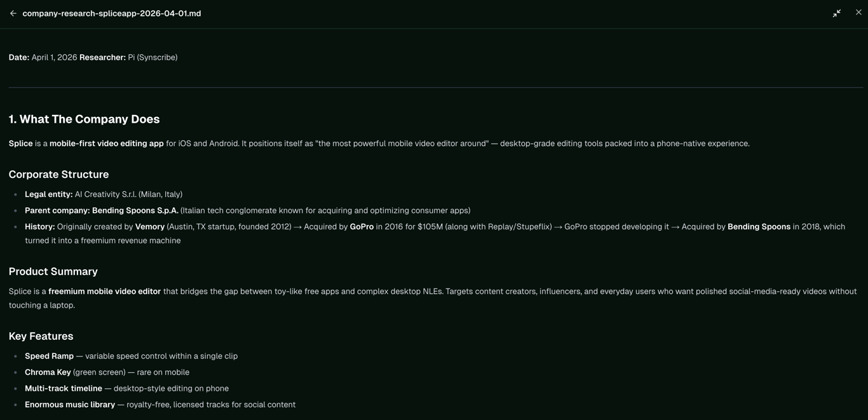Close the markdown preview with the X
868x420 pixels.
click(858, 13)
